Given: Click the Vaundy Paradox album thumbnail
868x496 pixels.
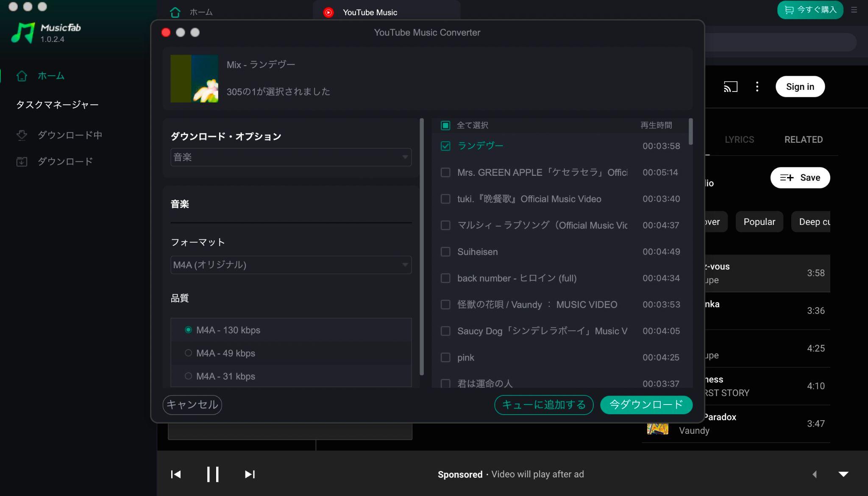Looking at the screenshot, I should (657, 429).
